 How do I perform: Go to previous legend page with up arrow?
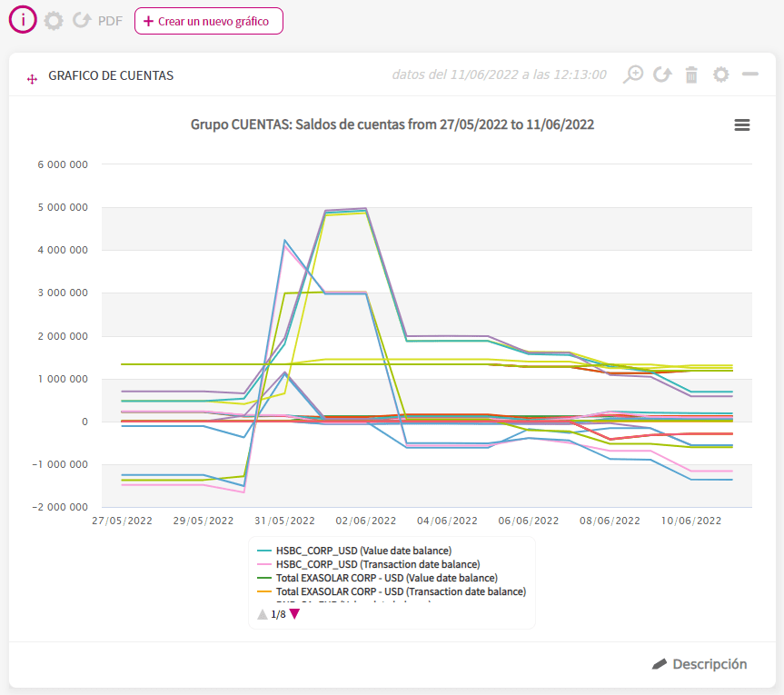[x=262, y=614]
